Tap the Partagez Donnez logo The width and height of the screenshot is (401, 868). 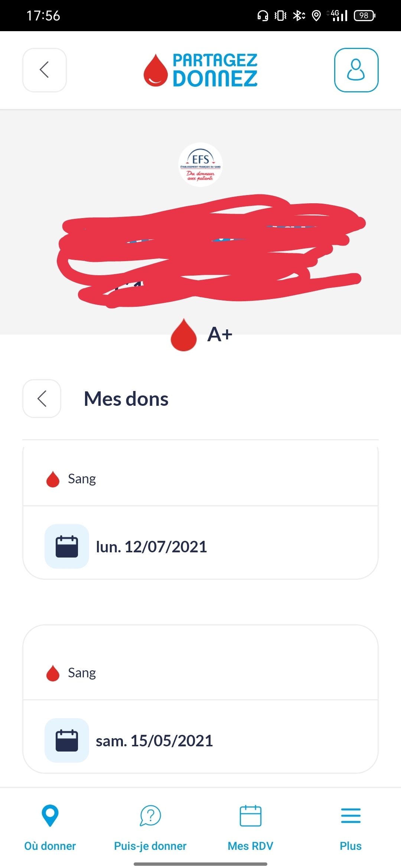click(200, 70)
